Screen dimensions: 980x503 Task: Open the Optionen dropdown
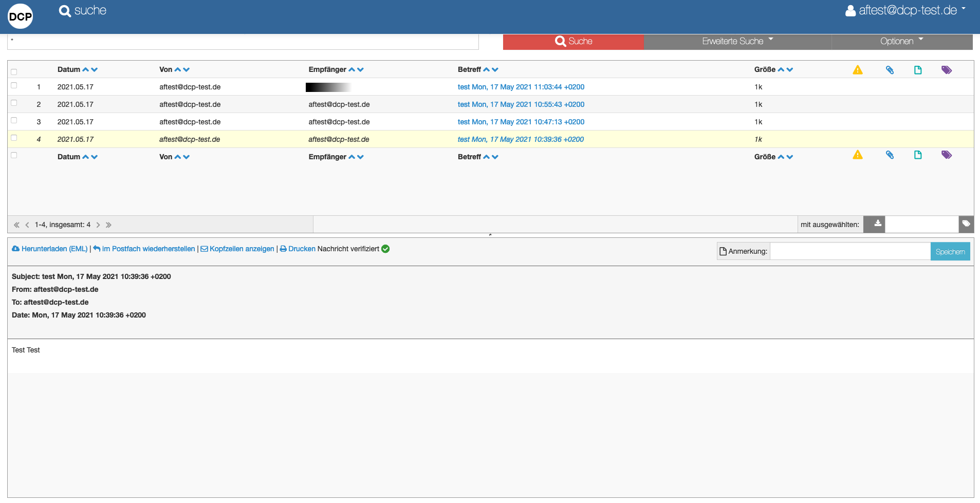[x=902, y=42]
